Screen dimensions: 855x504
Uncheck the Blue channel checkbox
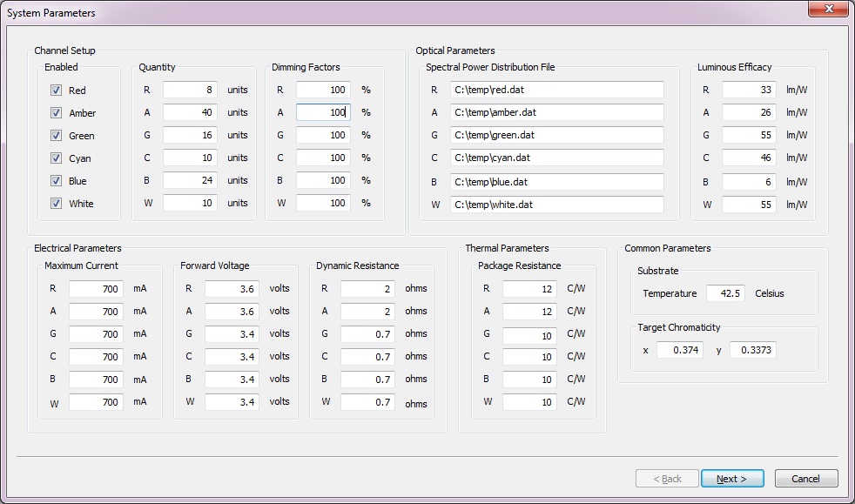pyautogui.click(x=57, y=180)
